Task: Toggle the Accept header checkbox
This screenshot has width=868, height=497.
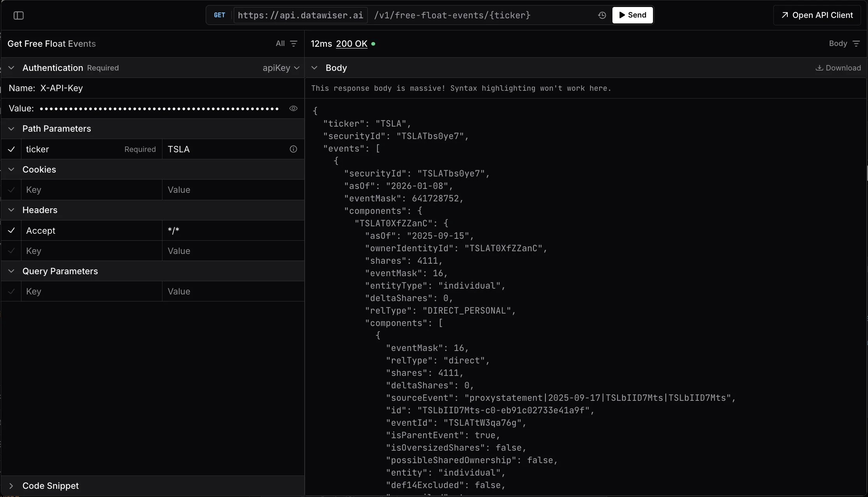Action: 11,231
